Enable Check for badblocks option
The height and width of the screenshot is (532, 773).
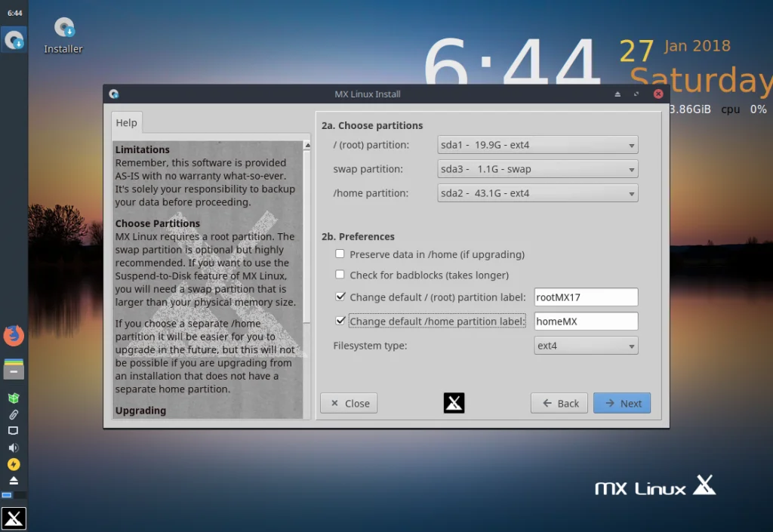340,275
